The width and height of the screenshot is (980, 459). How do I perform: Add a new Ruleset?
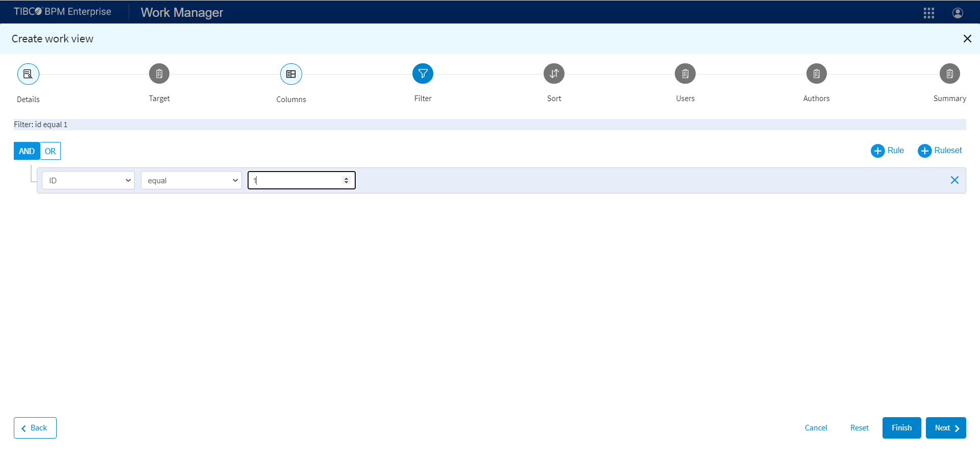pyautogui.click(x=940, y=151)
